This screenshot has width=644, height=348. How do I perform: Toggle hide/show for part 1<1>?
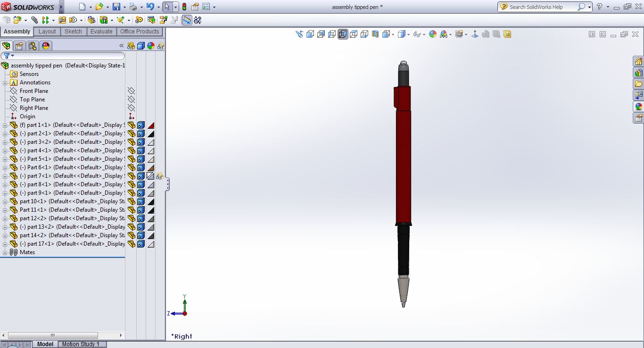pos(132,125)
